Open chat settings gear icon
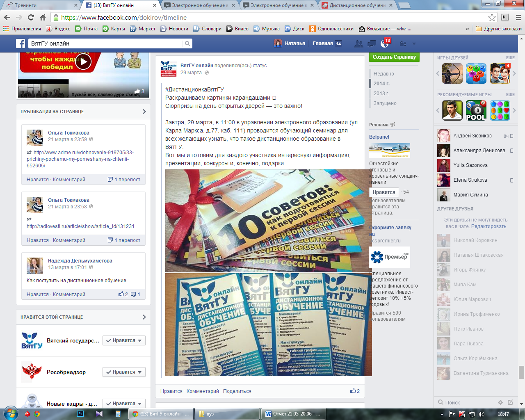The height and width of the screenshot is (420, 525). [500, 402]
